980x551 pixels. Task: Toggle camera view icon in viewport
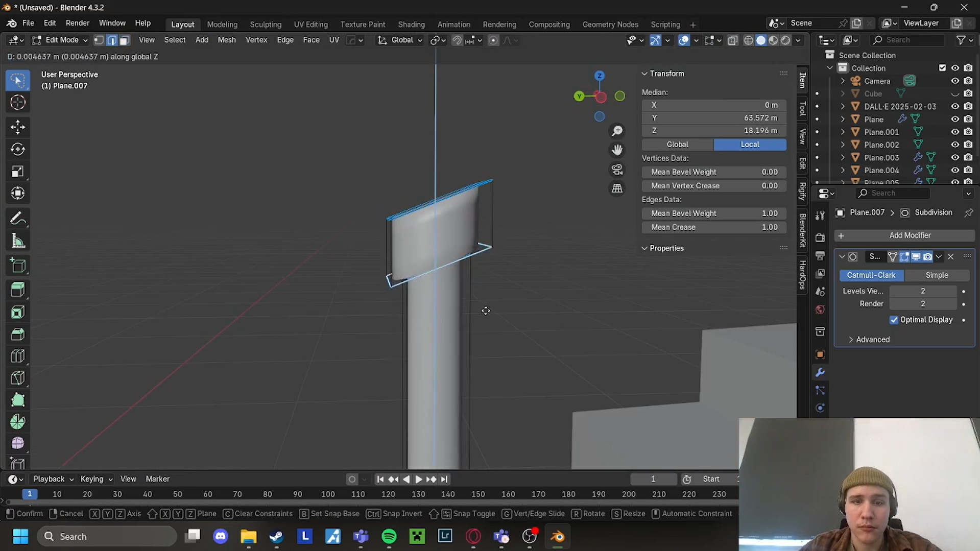[617, 169]
